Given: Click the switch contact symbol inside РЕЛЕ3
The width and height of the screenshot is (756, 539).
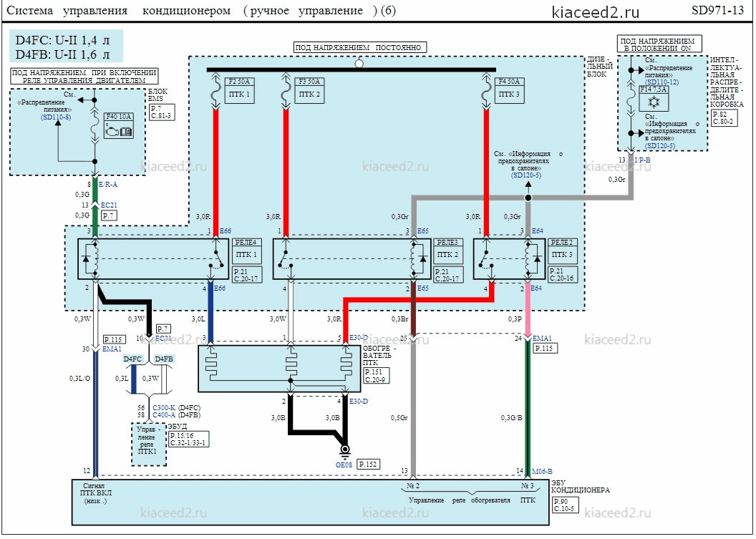Looking at the screenshot, I should 284,259.
